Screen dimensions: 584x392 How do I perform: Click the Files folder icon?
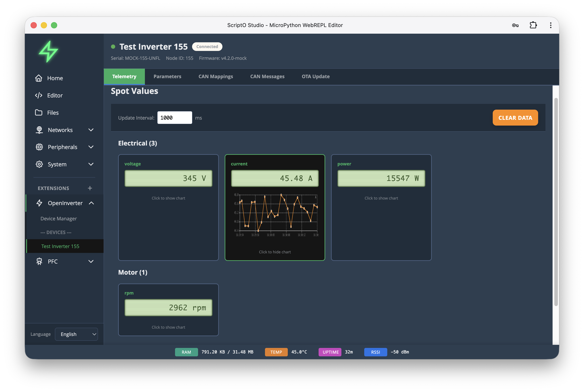pyautogui.click(x=39, y=113)
